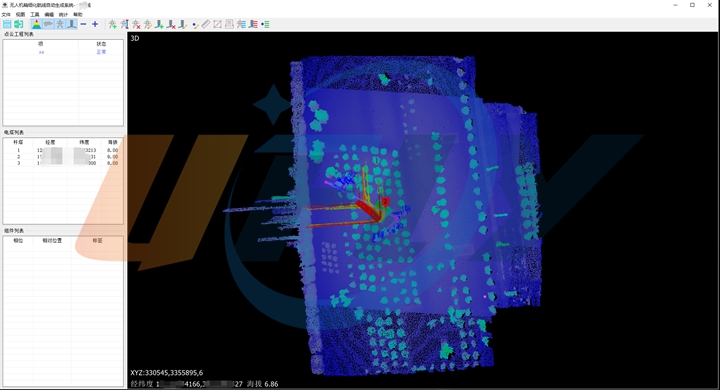Screen dimensions: 720x390
Task: Open the 帮助 menu
Action: click(78, 15)
